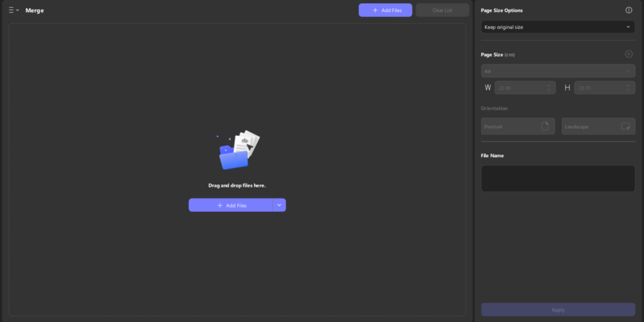Click the Landscape page icon
Screen dimensions: 644x322
[625, 126]
